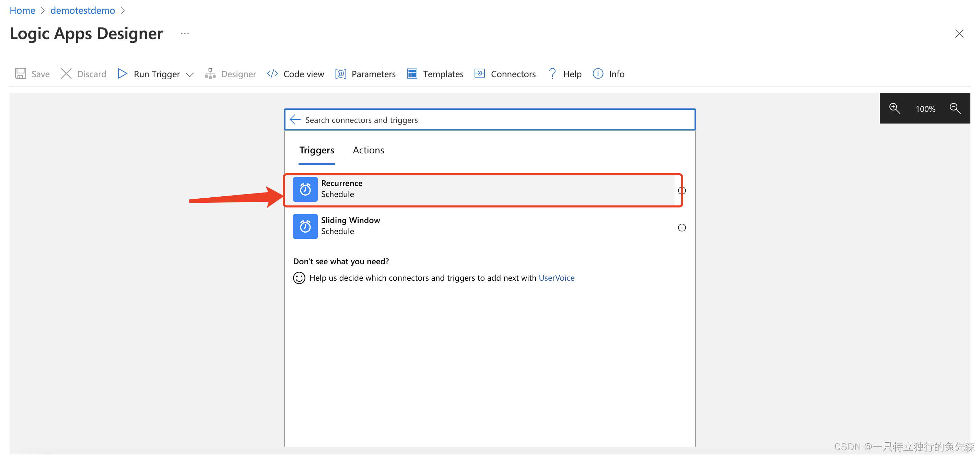Click the Discard X icon
The height and width of the screenshot is (455, 980).
pyautogui.click(x=66, y=74)
